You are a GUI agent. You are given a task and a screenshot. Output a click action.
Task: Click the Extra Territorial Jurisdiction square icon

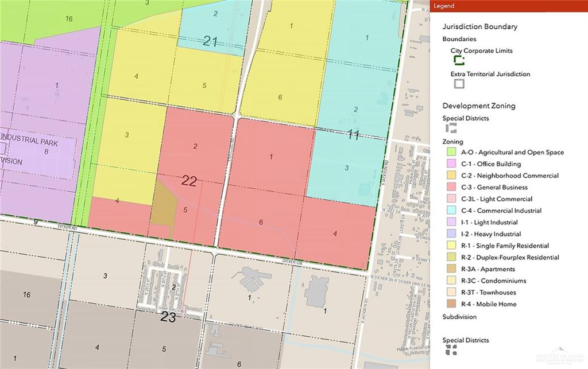tap(458, 84)
